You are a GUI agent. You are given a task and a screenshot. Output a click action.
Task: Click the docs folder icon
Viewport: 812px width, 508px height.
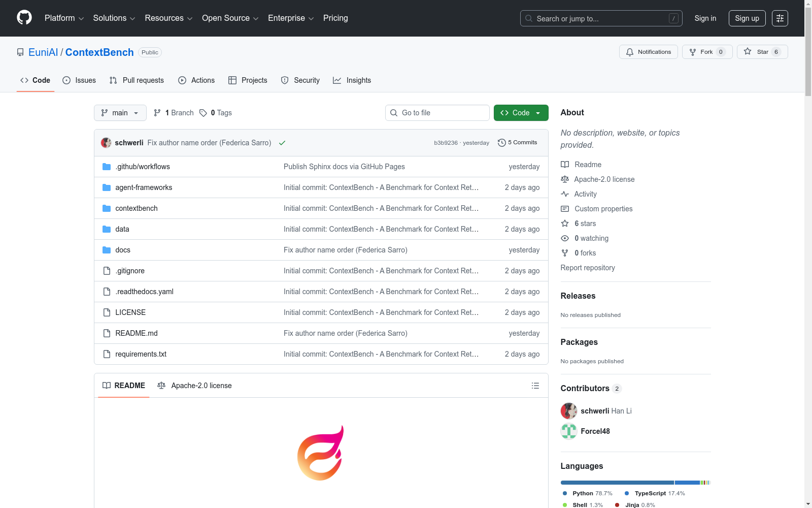[107, 250]
